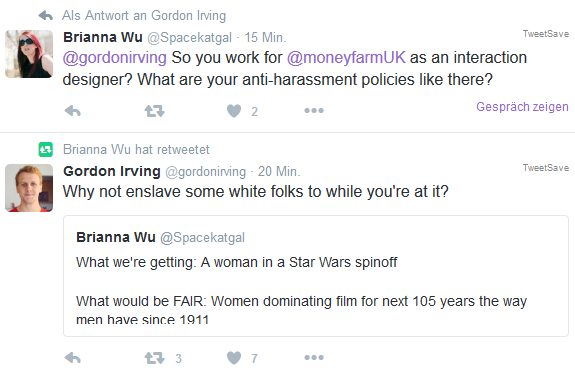Open the quoted Brianna Wu tweet card

coord(316,276)
